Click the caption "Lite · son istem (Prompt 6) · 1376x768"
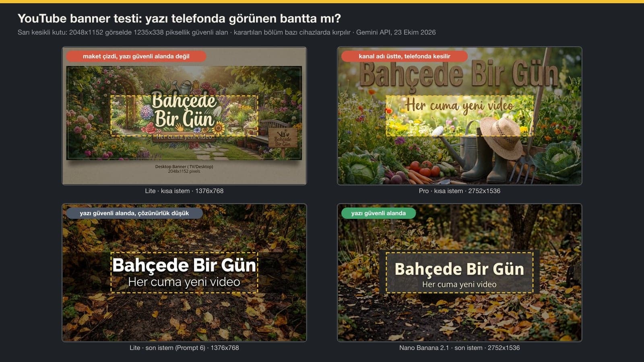The width and height of the screenshot is (644, 362). (184, 348)
